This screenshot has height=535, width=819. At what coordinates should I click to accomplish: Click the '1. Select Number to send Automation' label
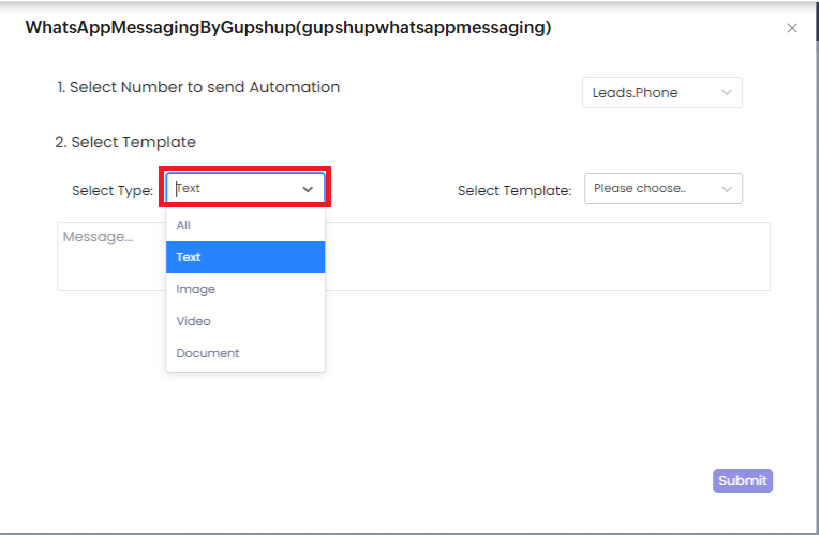click(x=198, y=87)
